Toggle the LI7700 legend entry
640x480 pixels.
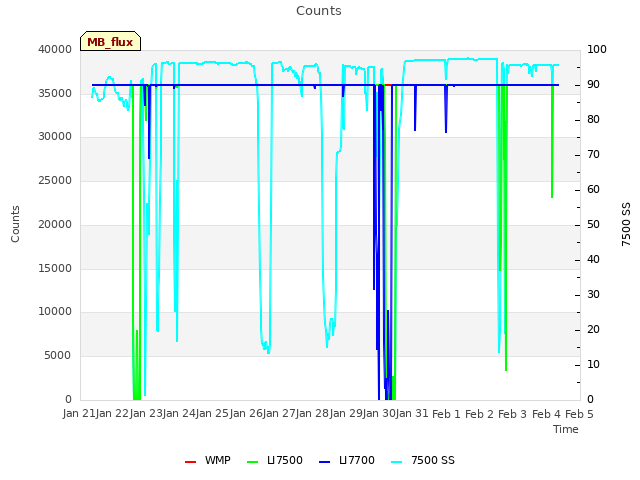tap(347, 460)
